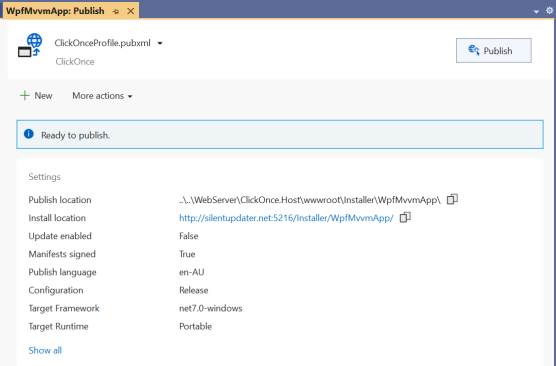Click the ClickOnce globe profile icon
Viewport: 556px width, 366px height.
[30, 45]
